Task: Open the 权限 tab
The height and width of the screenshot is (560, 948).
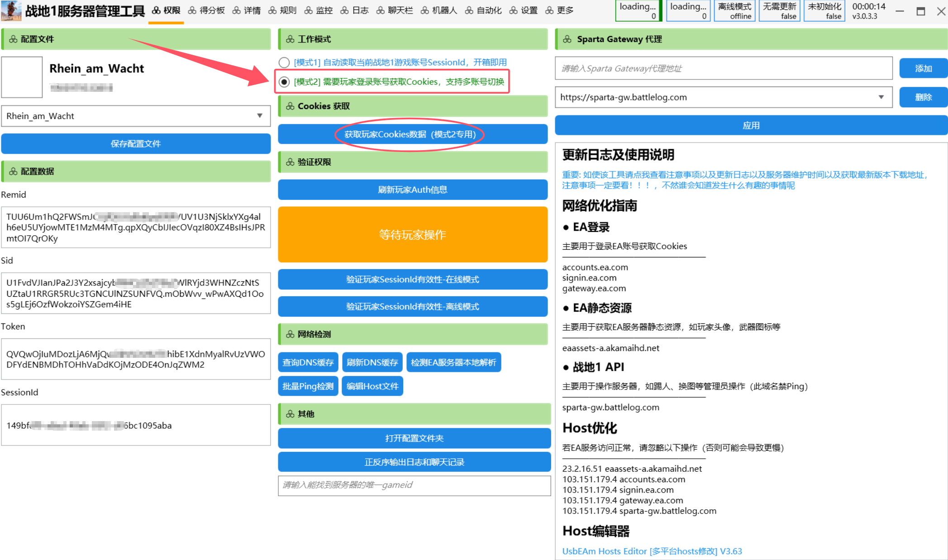Action: click(166, 10)
